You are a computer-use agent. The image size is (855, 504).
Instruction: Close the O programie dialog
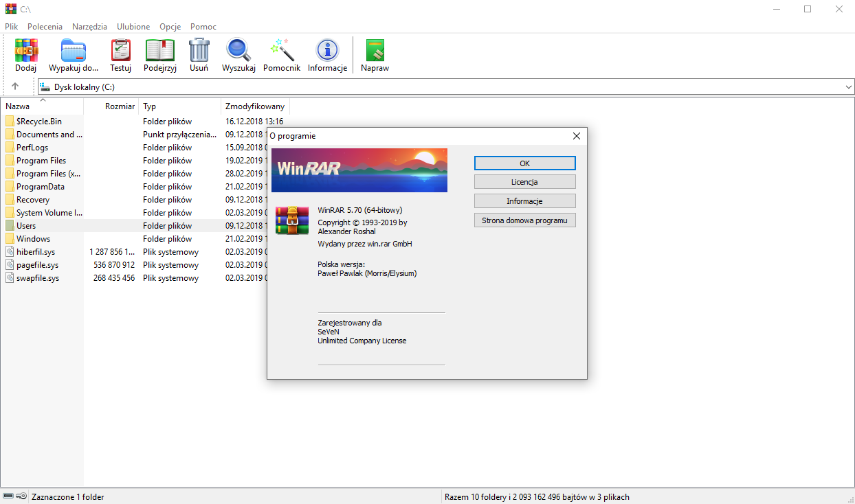tap(577, 136)
